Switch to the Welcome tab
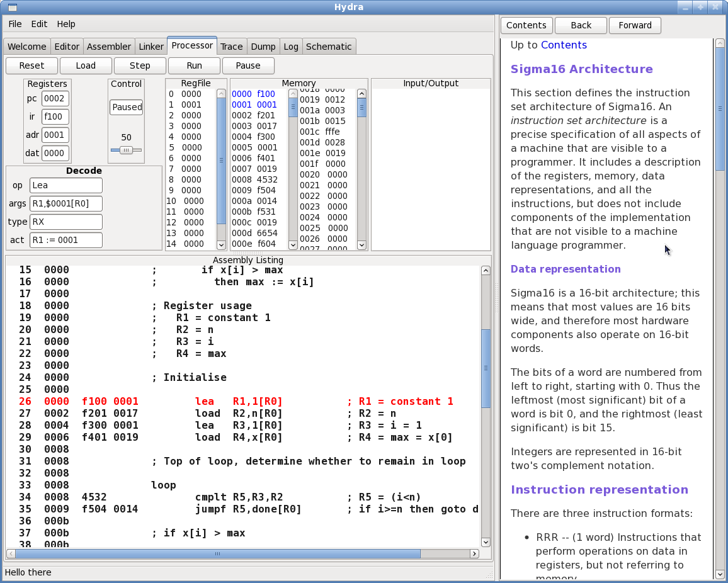Image resolution: width=728 pixels, height=583 pixels. [x=27, y=47]
